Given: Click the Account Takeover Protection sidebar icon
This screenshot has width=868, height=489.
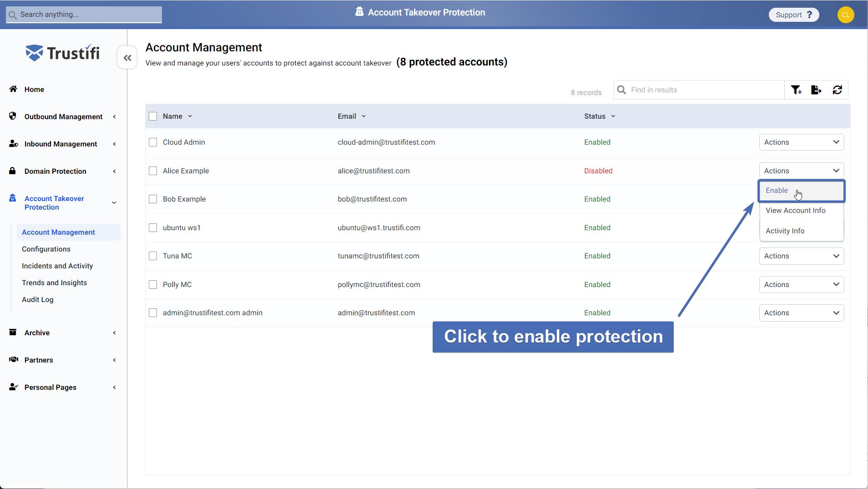Looking at the screenshot, I should tap(13, 198).
